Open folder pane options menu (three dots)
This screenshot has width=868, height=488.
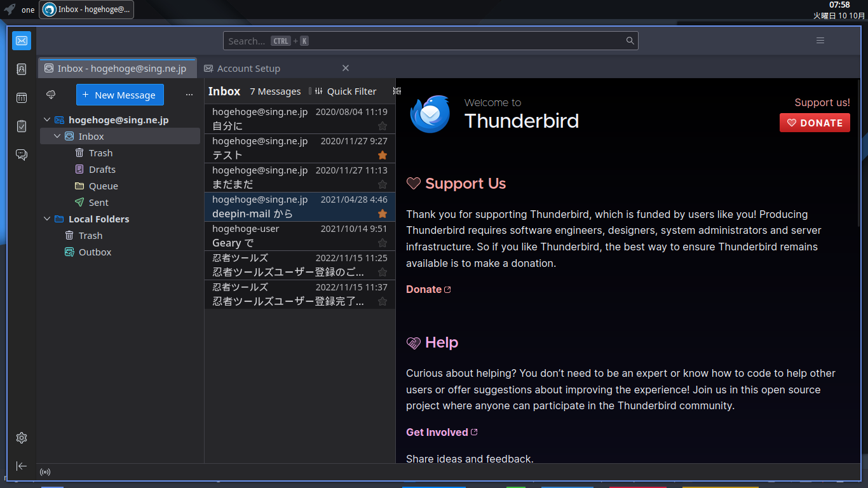[x=189, y=95]
